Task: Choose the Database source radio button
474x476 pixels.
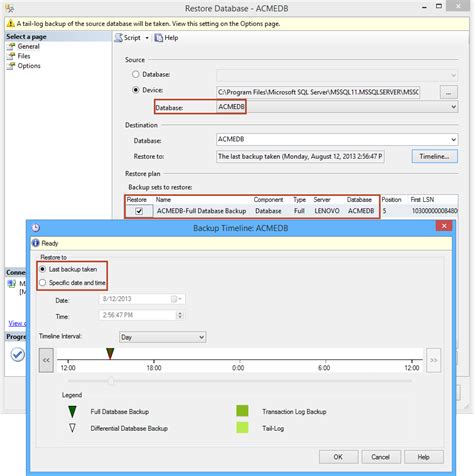Action: (135, 74)
